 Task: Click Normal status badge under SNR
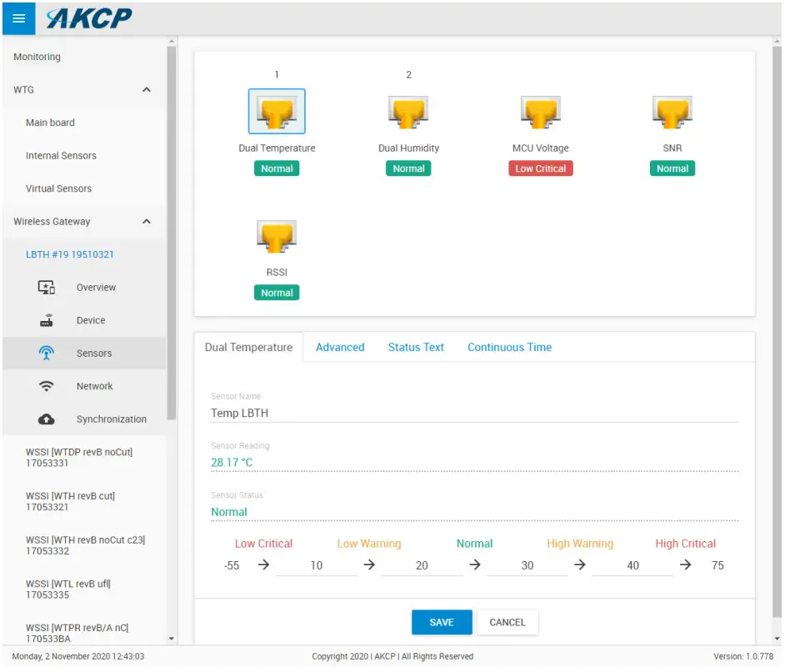(672, 168)
